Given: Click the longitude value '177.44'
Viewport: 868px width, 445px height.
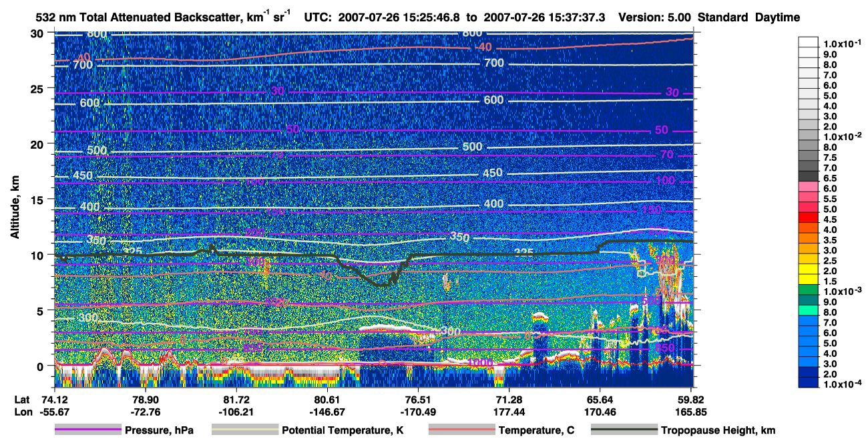Looking at the screenshot, I should point(509,412).
